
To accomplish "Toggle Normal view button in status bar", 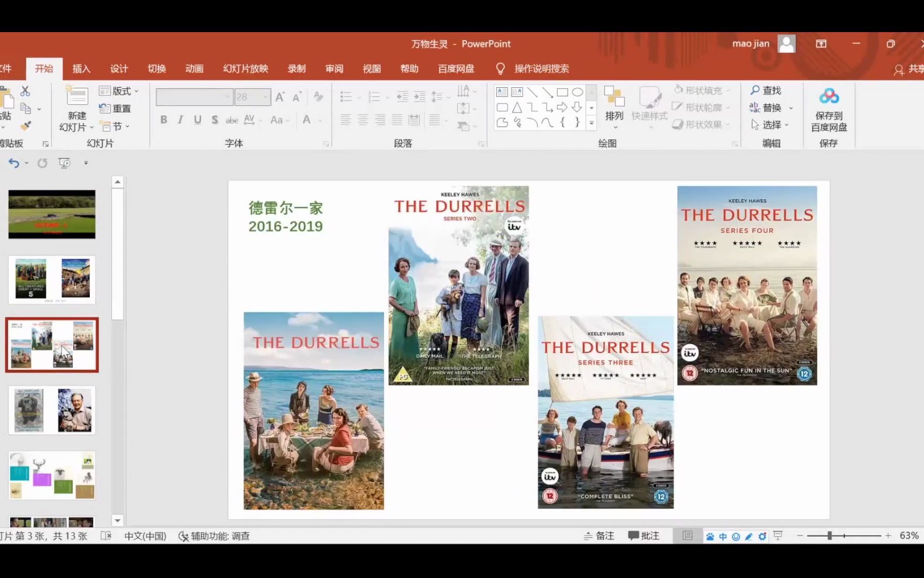I will [x=688, y=536].
